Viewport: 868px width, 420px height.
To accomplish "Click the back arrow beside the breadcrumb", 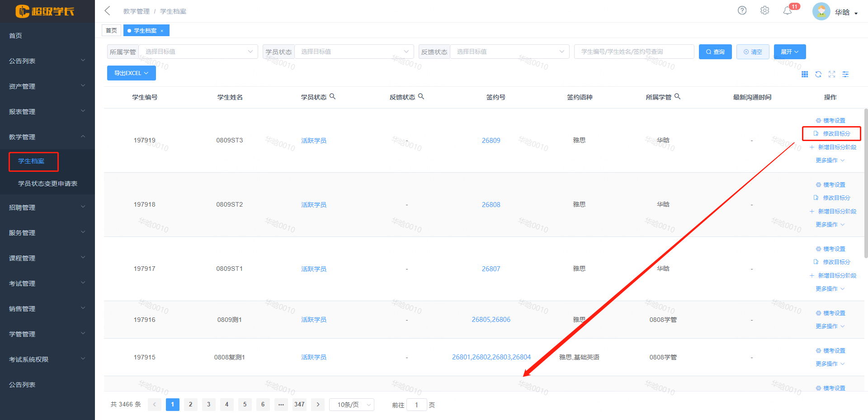I will point(107,10).
